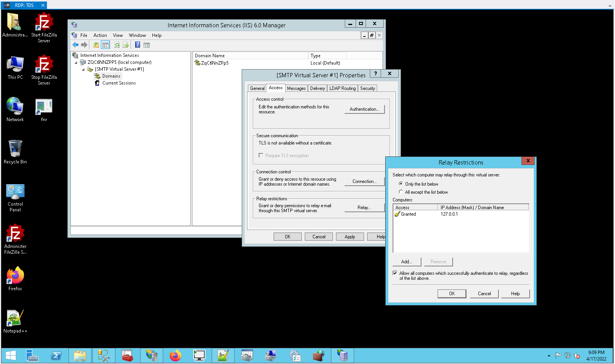Confirm Relay Restrictions with OK

coord(452,294)
